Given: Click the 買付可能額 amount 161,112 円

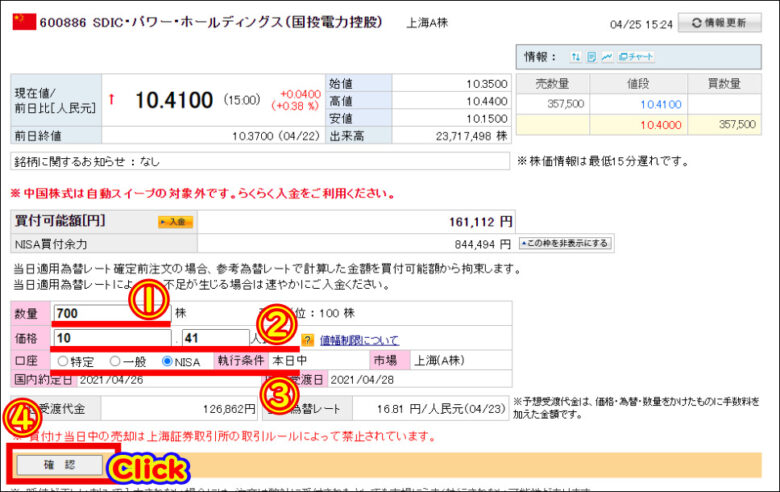Looking at the screenshot, I should pyautogui.click(x=480, y=222).
